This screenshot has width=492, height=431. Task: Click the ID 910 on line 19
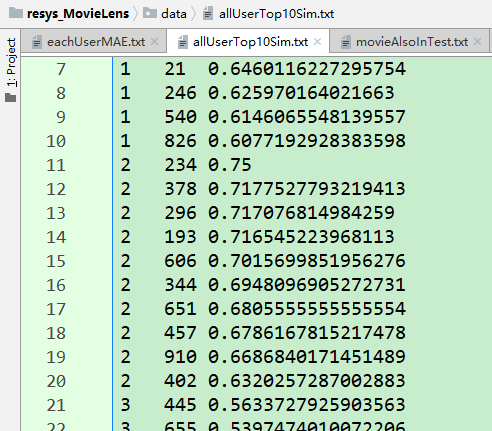point(180,357)
